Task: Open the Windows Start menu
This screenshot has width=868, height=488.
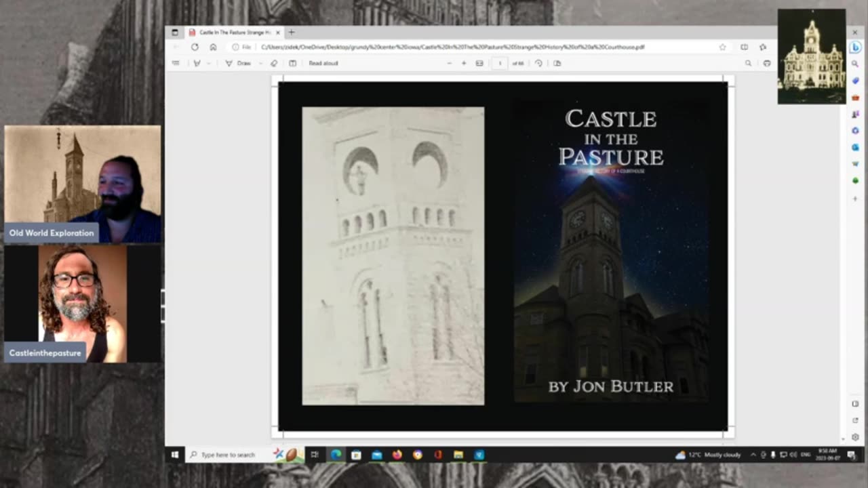Action: [x=175, y=455]
